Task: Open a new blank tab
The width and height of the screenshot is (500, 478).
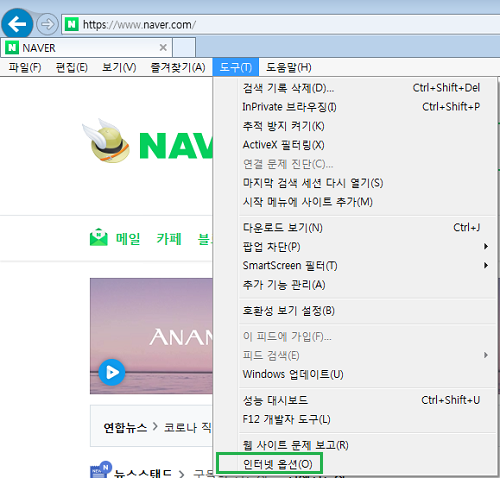Action: click(x=184, y=48)
